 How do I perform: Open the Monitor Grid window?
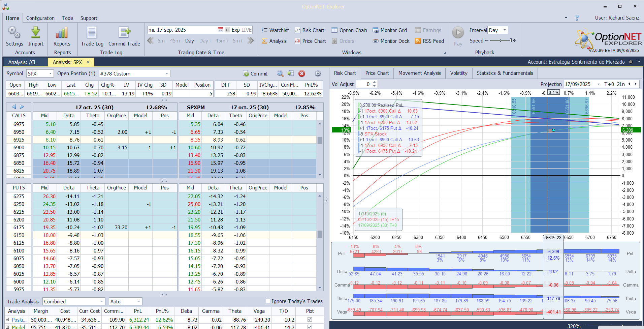tap(390, 30)
